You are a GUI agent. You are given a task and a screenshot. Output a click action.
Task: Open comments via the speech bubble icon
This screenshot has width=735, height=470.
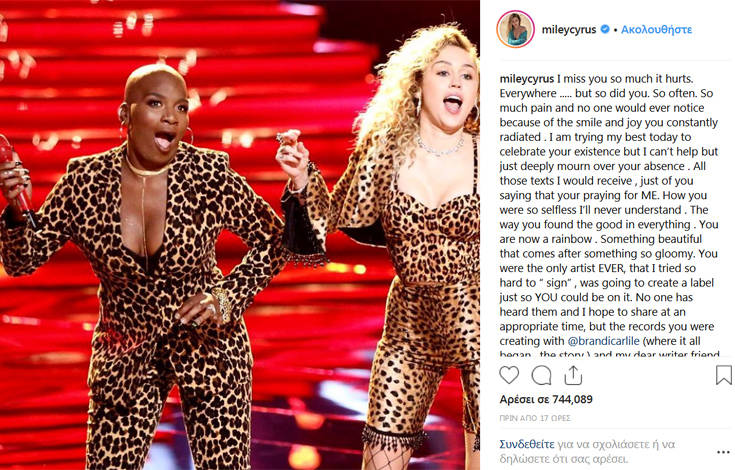coord(541,375)
